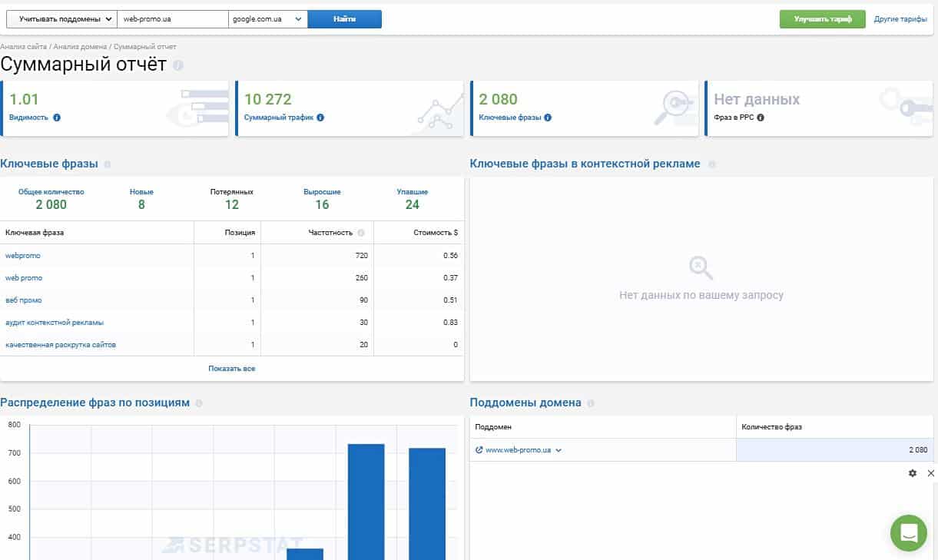This screenshot has height=560, width=938.
Task: Expand the www.web-promo.ua subdomain chevron
Action: point(558,451)
